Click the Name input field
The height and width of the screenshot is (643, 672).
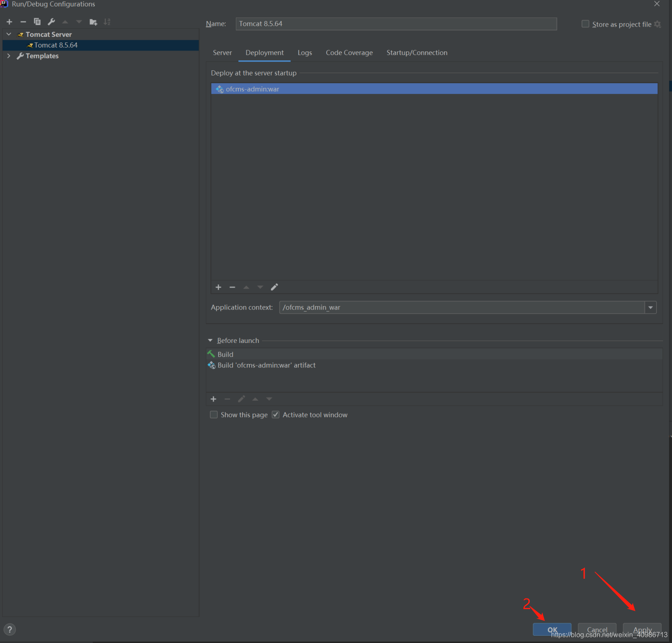pyautogui.click(x=396, y=24)
